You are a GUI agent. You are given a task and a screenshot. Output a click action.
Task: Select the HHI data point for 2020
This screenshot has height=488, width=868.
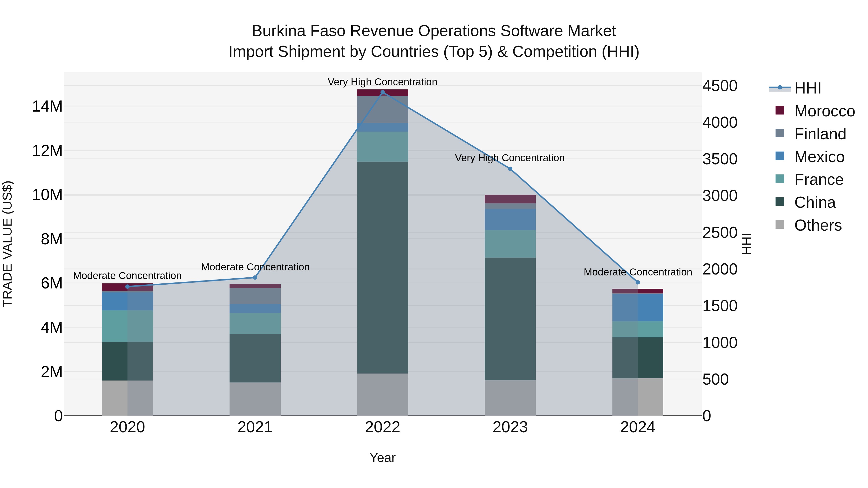pos(127,287)
